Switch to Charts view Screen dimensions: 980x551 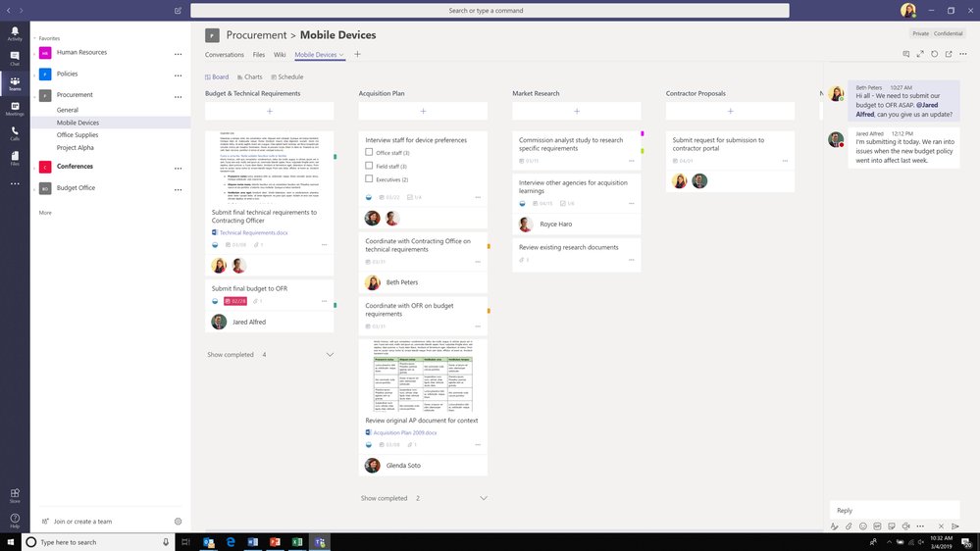tap(249, 76)
